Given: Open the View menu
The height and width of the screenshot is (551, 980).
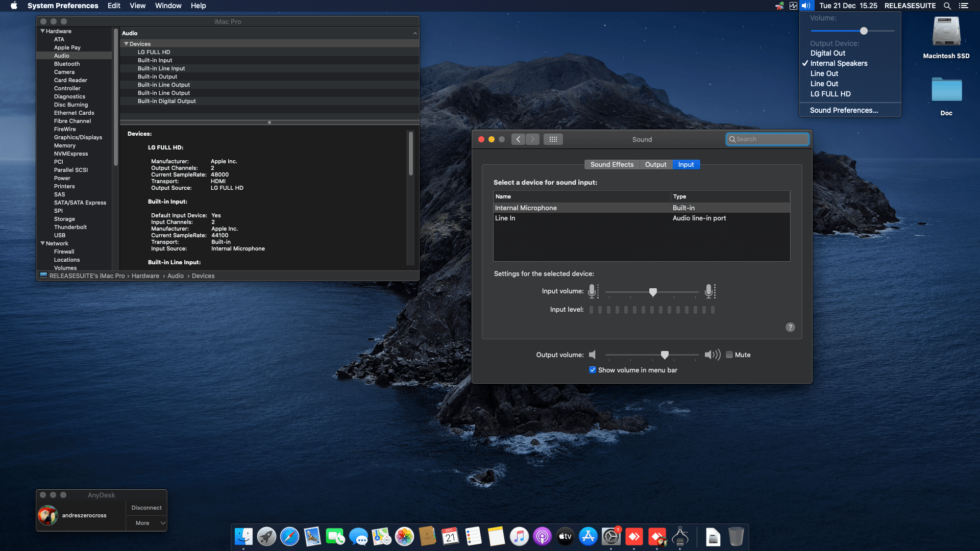Looking at the screenshot, I should pyautogui.click(x=137, y=6).
